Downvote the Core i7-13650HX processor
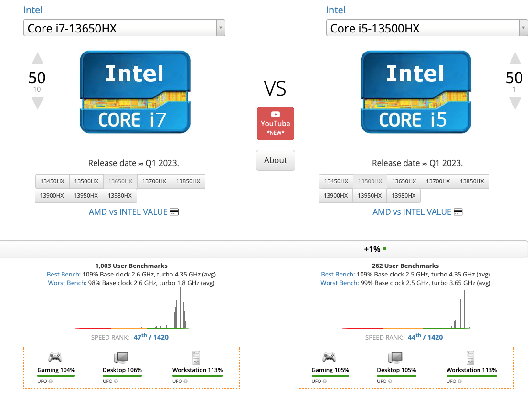Image resolution: width=532 pixels, height=393 pixels. pyautogui.click(x=37, y=103)
